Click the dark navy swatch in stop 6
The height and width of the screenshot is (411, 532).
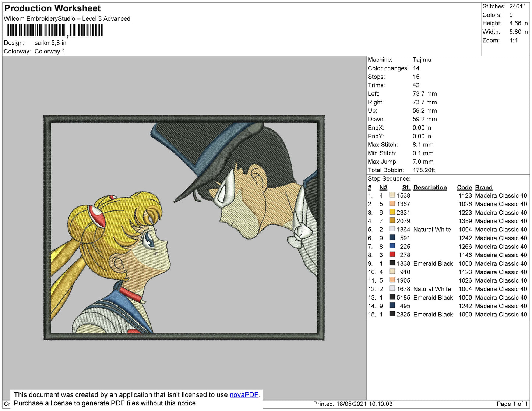(x=392, y=237)
